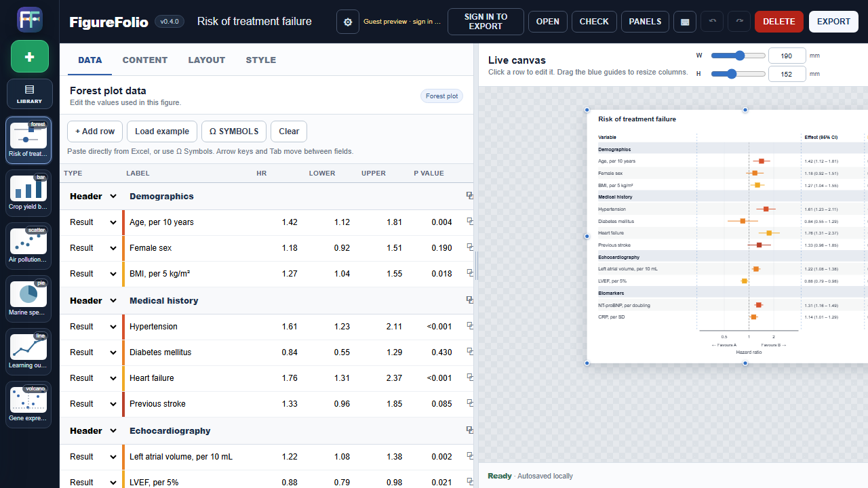Click color bar of Age, per 10 years row
The width and height of the screenshot is (868, 488).
tap(123, 222)
